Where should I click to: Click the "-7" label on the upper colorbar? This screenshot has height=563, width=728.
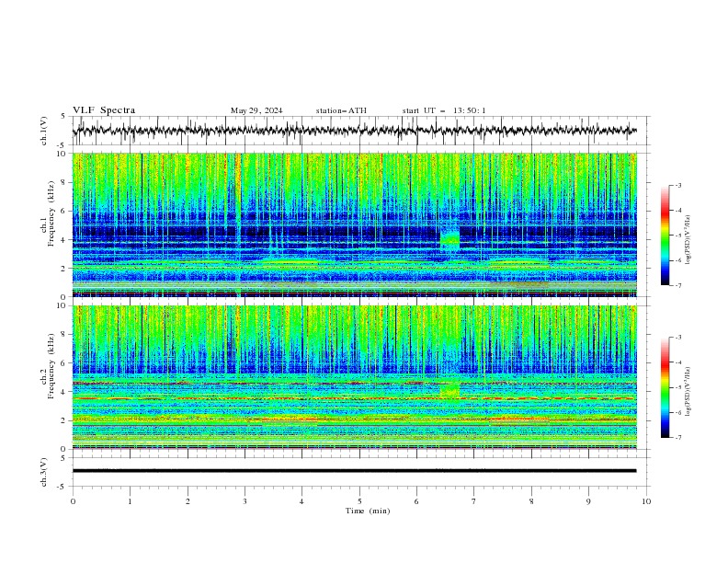point(678,285)
